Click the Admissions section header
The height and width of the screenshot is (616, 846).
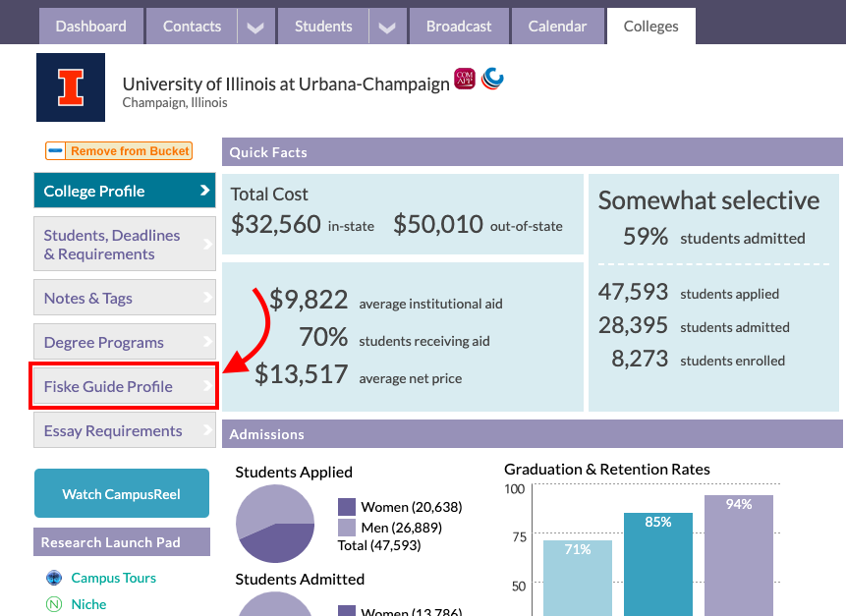(x=532, y=433)
